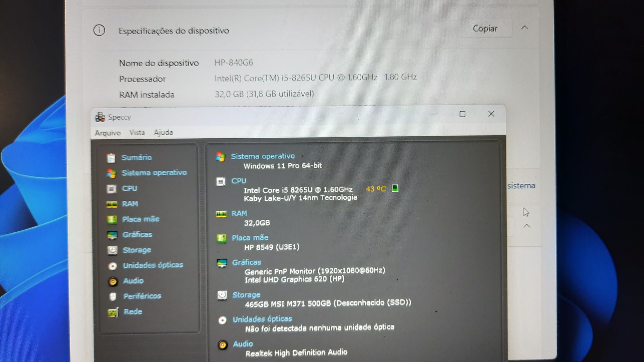This screenshot has height=362, width=644.
Task: Click the Ajuda menu in Speccy
Action: pos(163,132)
